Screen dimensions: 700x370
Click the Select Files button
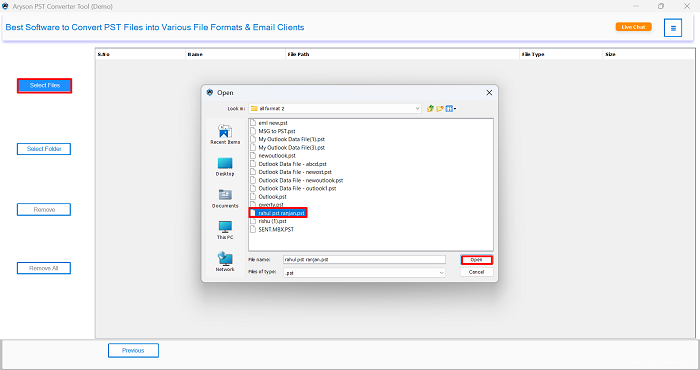pyautogui.click(x=44, y=85)
